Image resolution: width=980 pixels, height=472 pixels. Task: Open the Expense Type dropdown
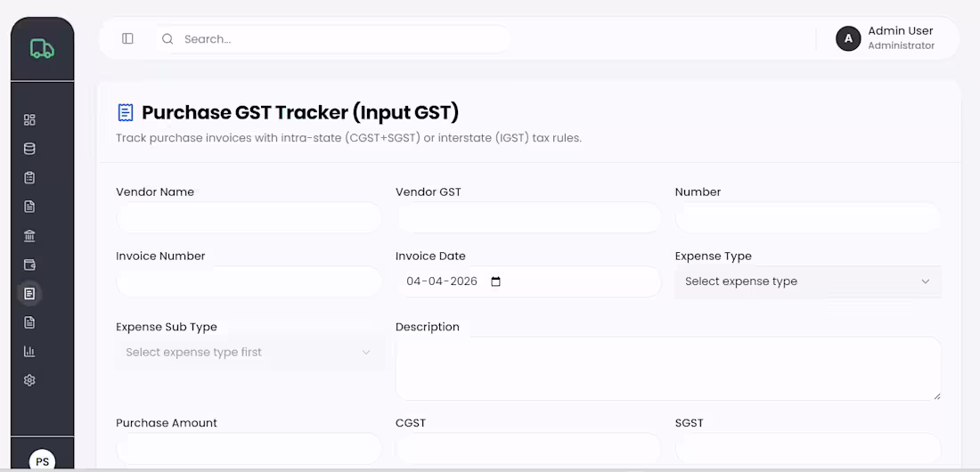807,281
